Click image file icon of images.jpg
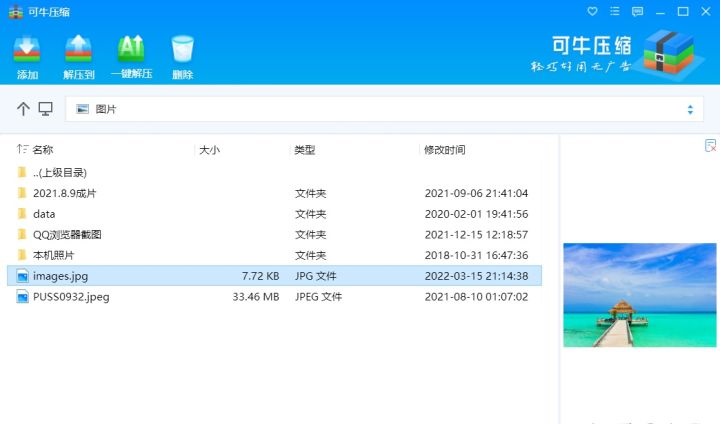721x424 pixels. (x=22, y=276)
